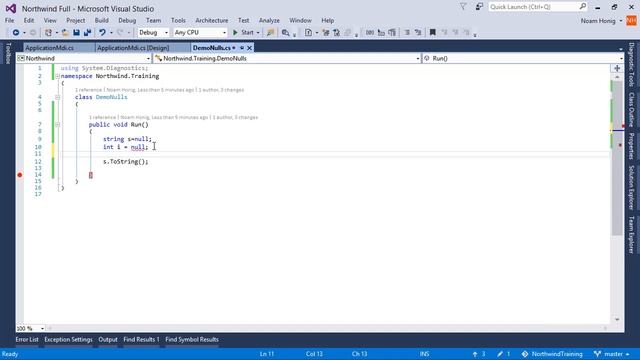This screenshot has height=360, width=640.
Task: Open the Build menu
Action: pyautogui.click(x=102, y=20)
